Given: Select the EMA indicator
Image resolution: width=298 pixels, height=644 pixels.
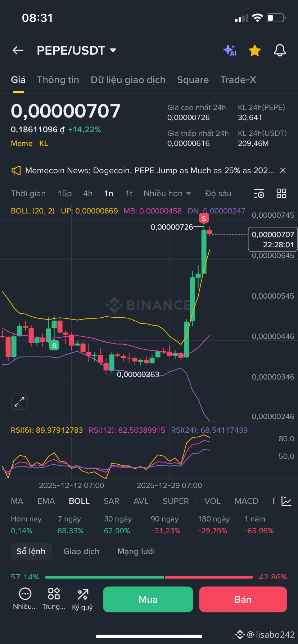Looking at the screenshot, I should click(46, 501).
